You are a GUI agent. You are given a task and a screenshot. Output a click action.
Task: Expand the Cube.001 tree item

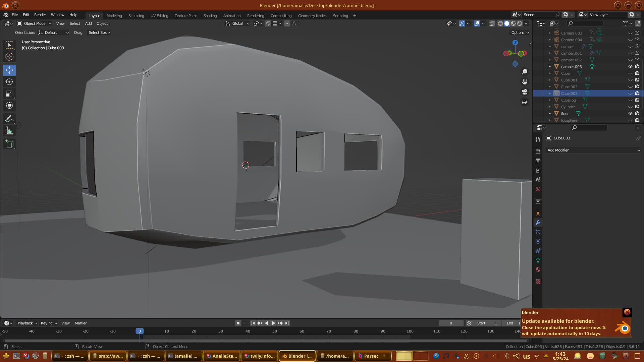pos(549,80)
